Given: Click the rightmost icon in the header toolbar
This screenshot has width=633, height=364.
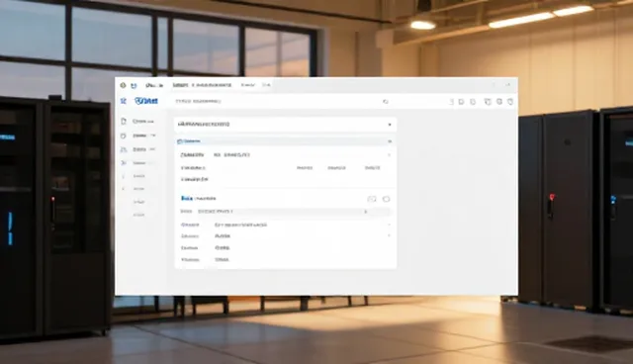Looking at the screenshot, I should click(x=510, y=102).
